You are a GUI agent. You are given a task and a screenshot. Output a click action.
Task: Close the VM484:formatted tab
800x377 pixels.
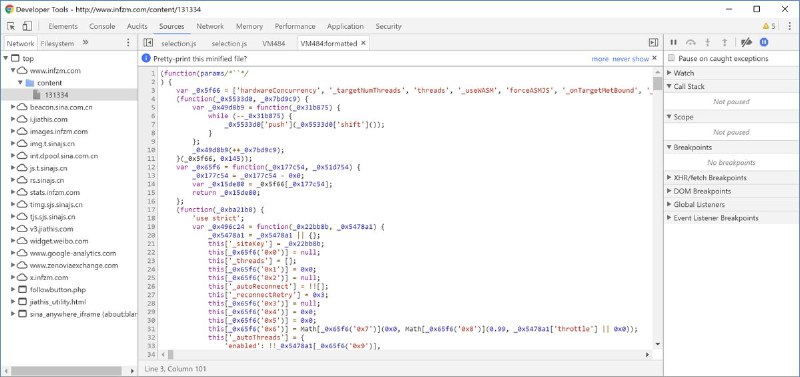click(x=363, y=43)
